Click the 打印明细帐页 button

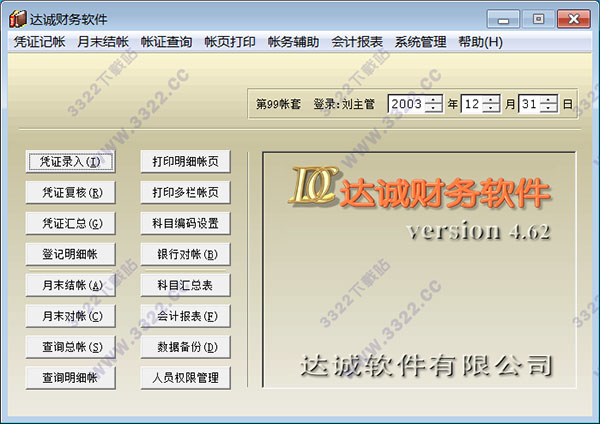click(186, 161)
